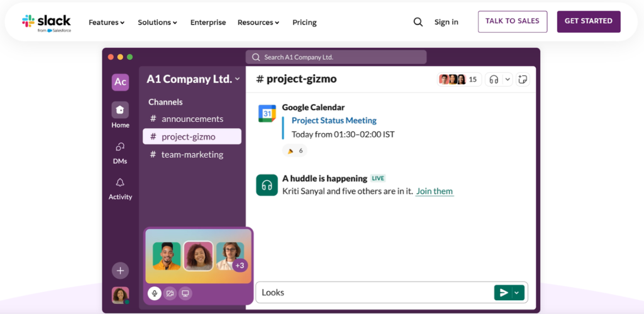
Task: Click the TALK TO SALES button
Action: click(x=513, y=22)
